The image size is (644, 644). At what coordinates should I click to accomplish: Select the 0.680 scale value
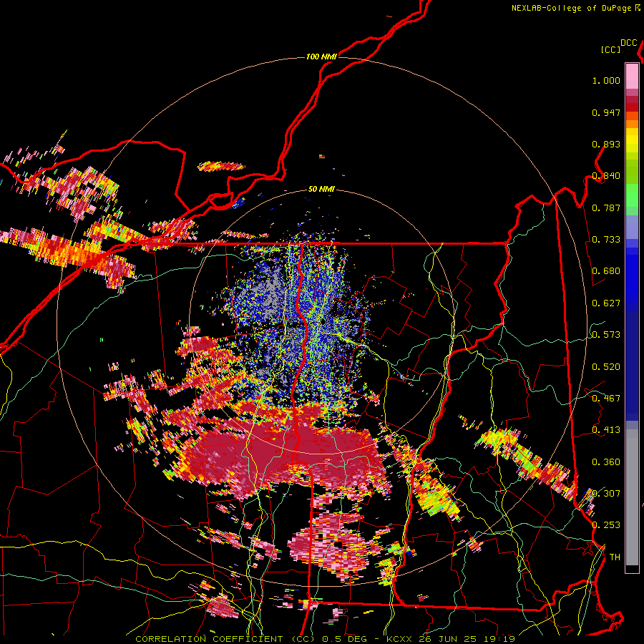pyautogui.click(x=606, y=271)
